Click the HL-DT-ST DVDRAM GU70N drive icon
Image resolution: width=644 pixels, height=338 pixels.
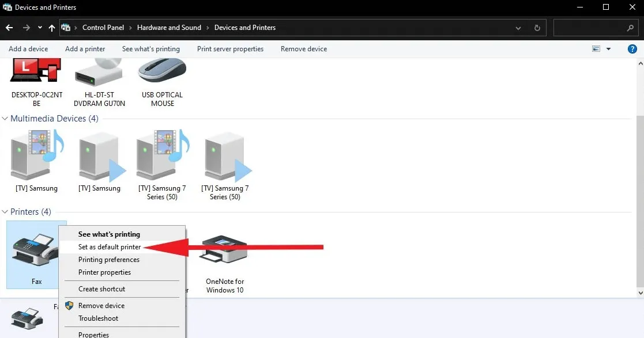coord(99,75)
